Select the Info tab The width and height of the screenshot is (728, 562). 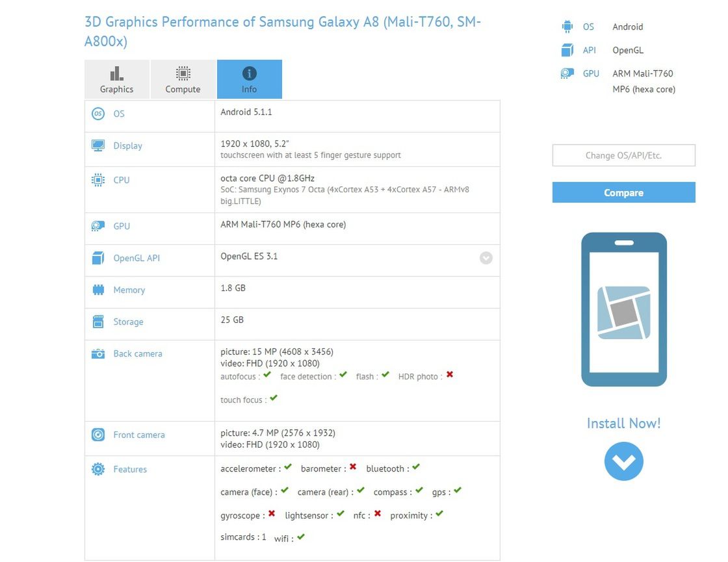coord(250,79)
